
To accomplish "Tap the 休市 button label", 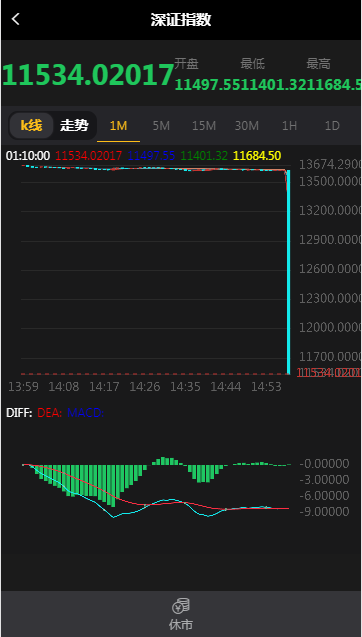I will (181, 624).
